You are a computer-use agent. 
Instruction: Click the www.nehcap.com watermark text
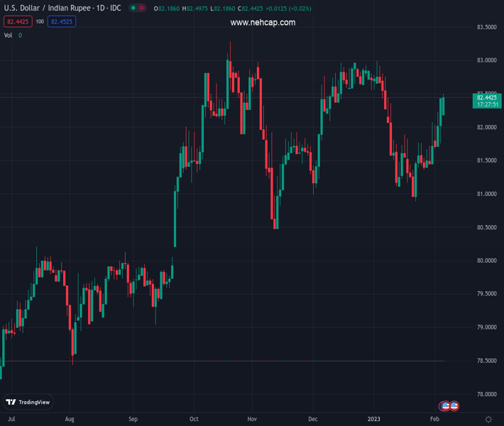(263, 23)
